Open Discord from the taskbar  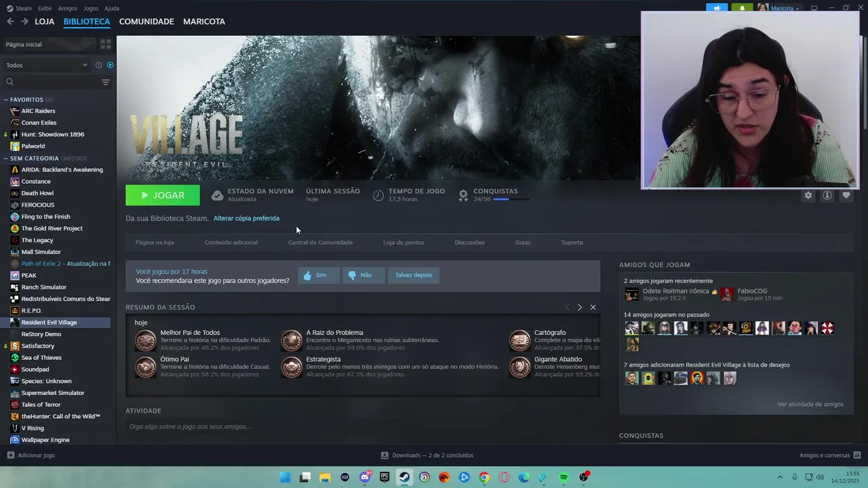coord(365,477)
